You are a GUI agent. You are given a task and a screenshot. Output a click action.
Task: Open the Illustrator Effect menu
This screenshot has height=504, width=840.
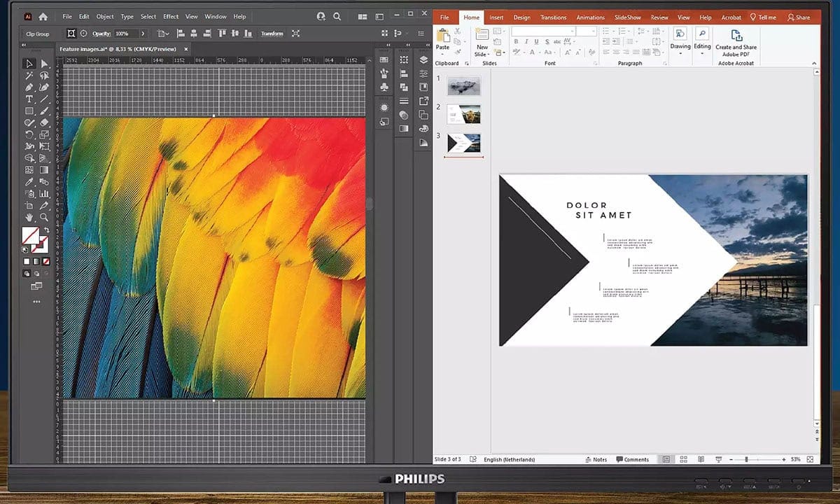171,16
